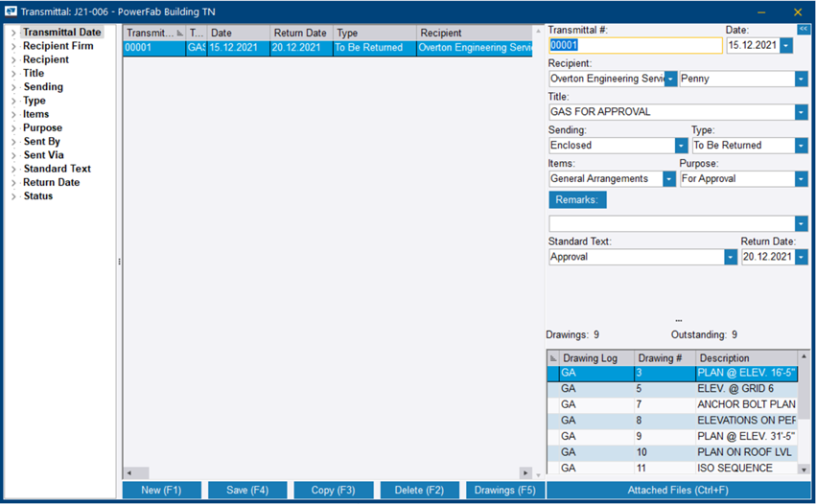816x504 pixels.
Task: Open Drawings (F5) button
Action: (504, 491)
